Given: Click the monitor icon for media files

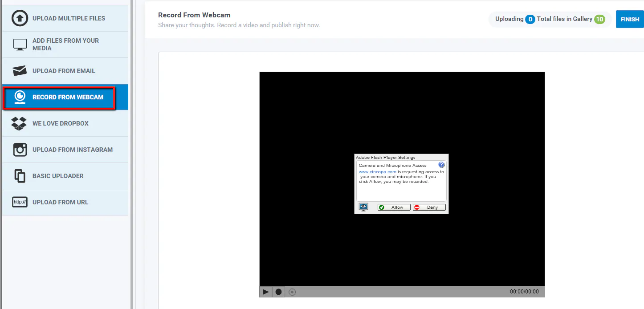Looking at the screenshot, I should [20, 45].
